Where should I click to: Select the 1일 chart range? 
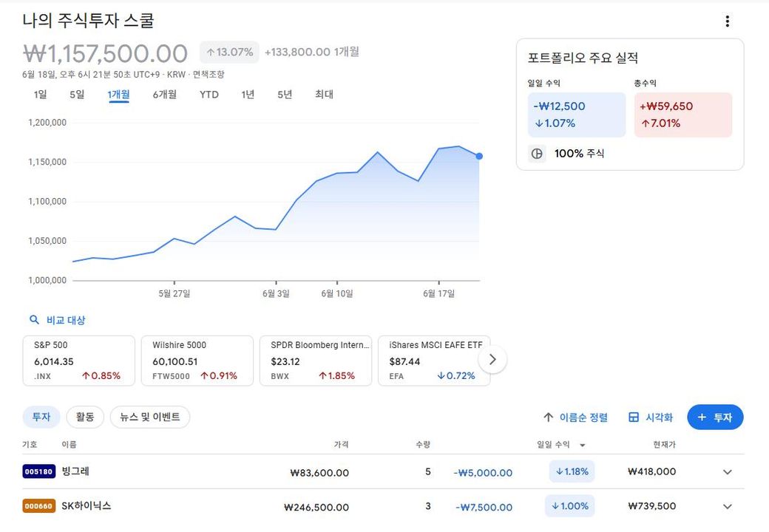click(40, 95)
